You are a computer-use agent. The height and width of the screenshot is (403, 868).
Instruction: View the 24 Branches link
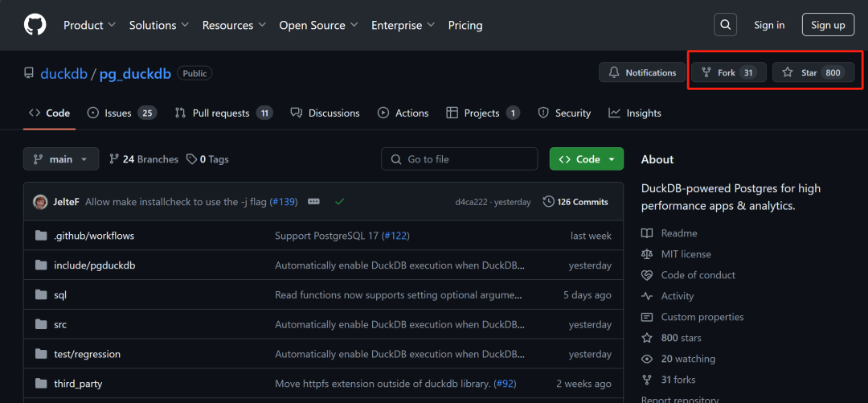click(144, 159)
